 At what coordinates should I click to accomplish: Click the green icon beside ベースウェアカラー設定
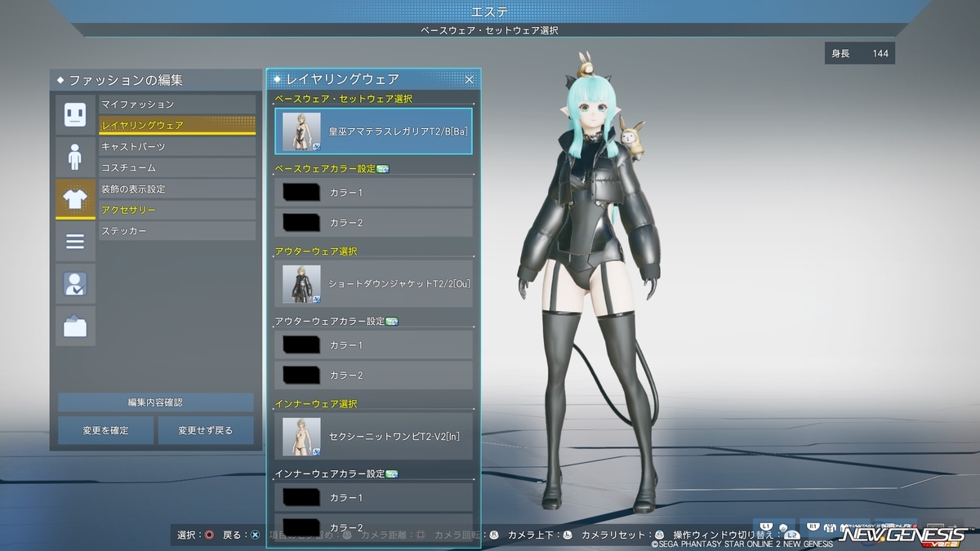pos(382,169)
